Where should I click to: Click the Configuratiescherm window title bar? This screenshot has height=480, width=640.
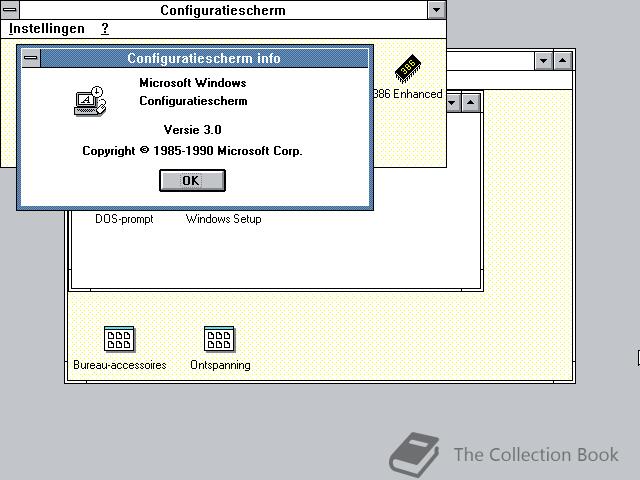223,9
